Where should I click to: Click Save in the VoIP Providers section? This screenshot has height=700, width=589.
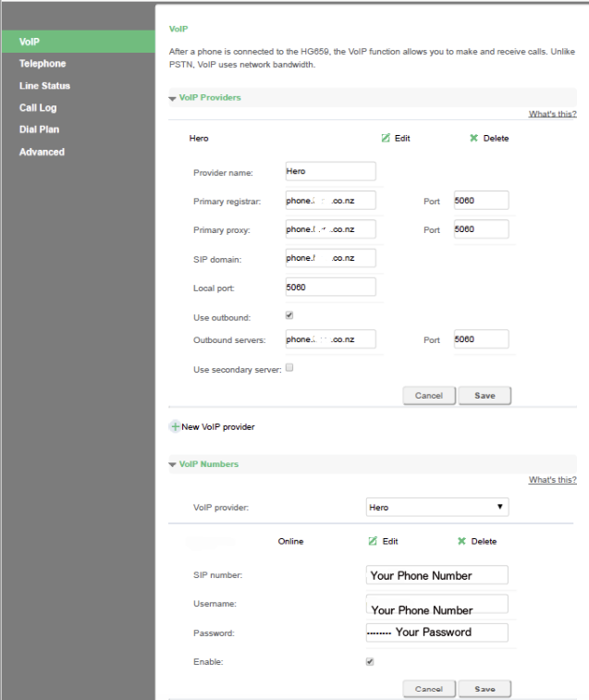(x=485, y=396)
